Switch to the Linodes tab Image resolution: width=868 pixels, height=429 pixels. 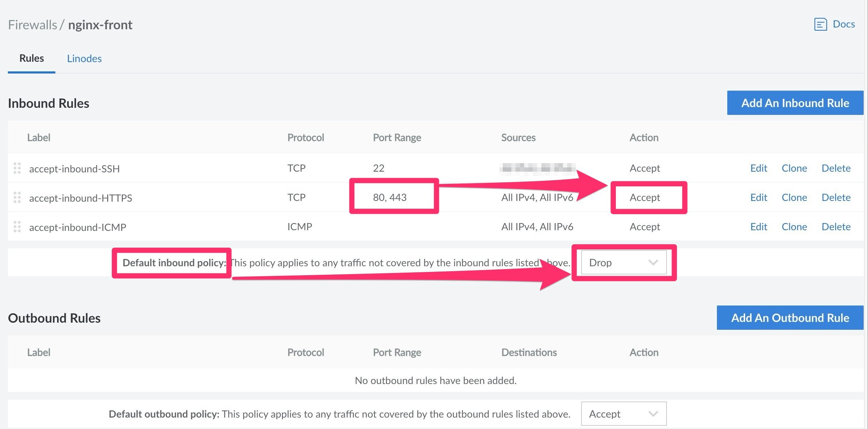pyautogui.click(x=84, y=59)
